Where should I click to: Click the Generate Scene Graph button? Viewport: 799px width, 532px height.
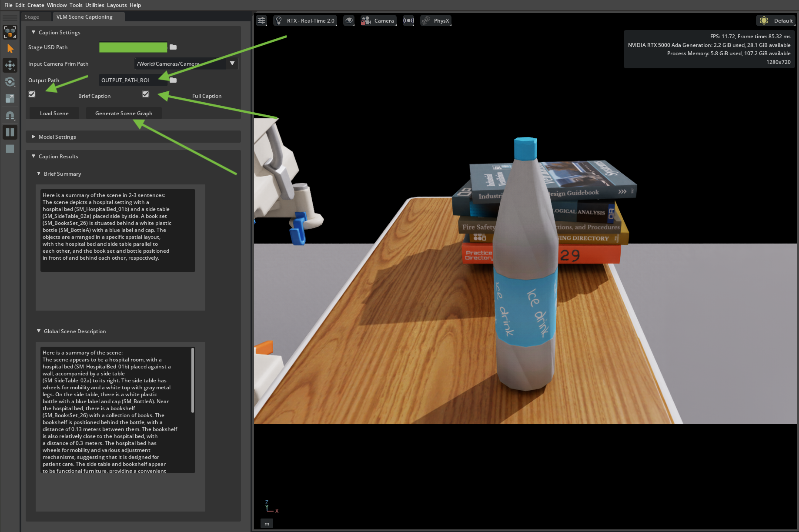124,113
